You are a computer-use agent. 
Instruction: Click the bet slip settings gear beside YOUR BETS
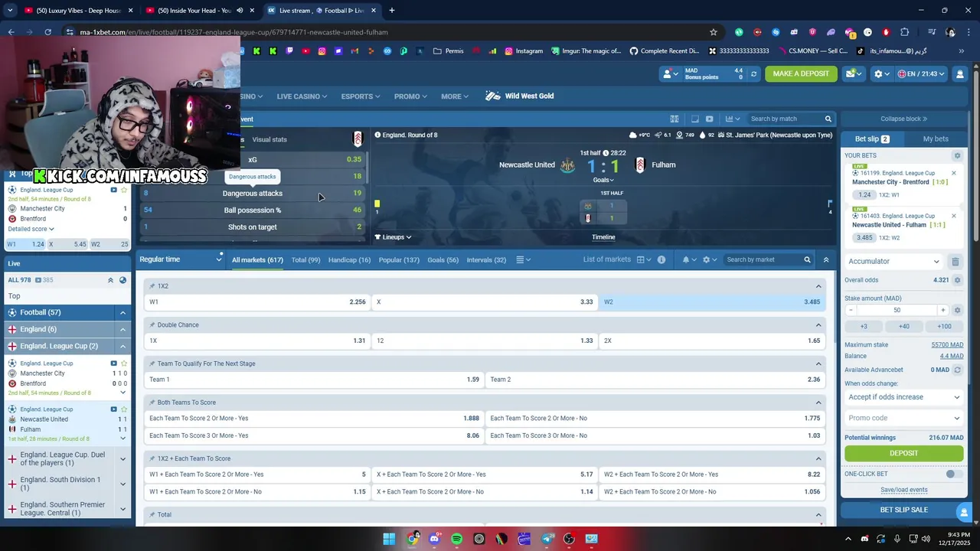point(957,155)
